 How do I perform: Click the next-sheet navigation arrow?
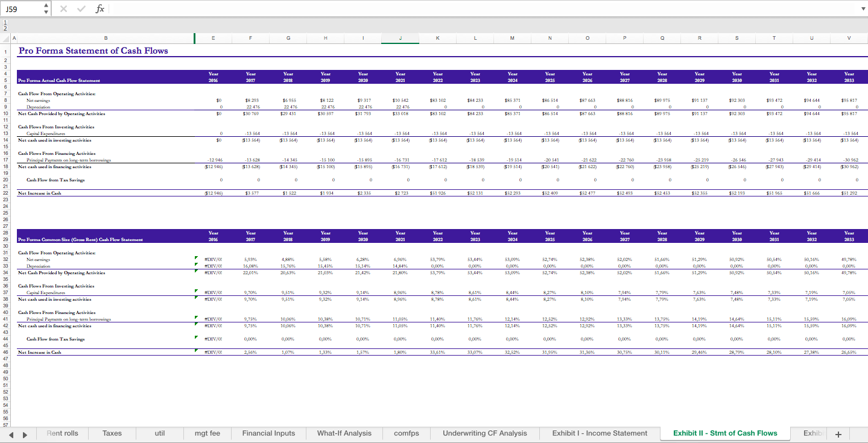[24, 433]
